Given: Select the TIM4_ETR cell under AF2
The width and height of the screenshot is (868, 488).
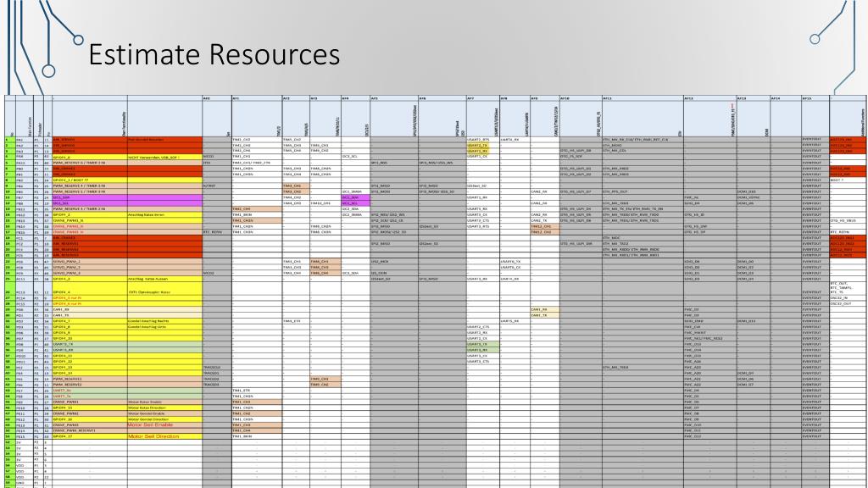Looking at the screenshot, I should tap(296, 321).
